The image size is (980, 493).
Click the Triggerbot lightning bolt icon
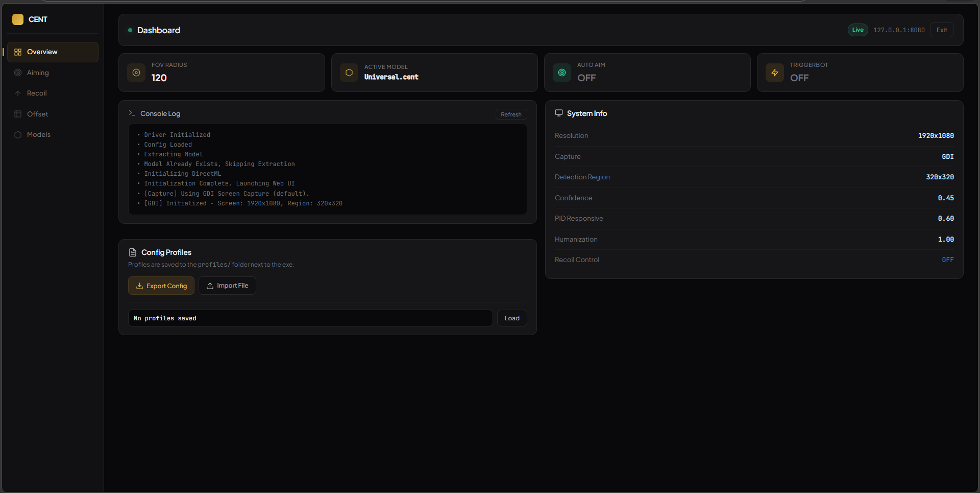click(775, 73)
